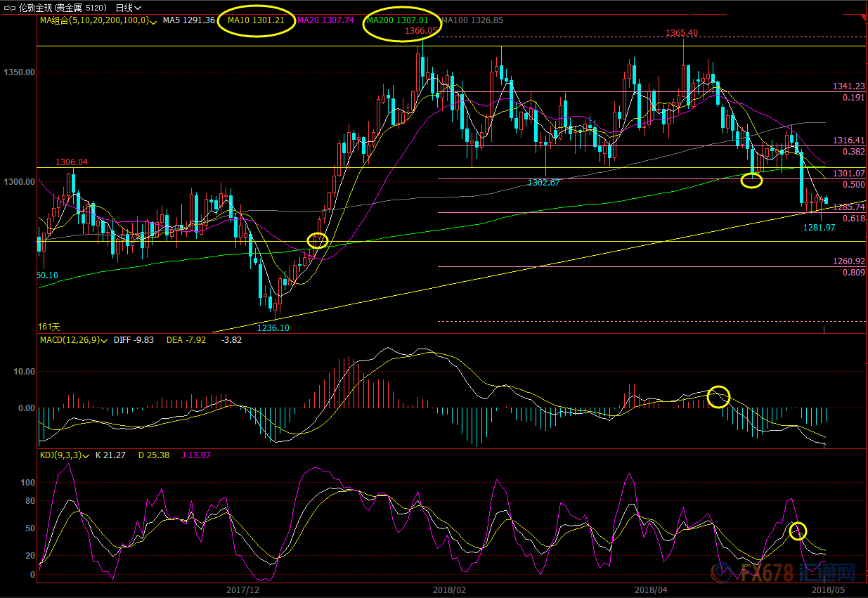Click the DEA -7.92 MACD value

pos(186,340)
